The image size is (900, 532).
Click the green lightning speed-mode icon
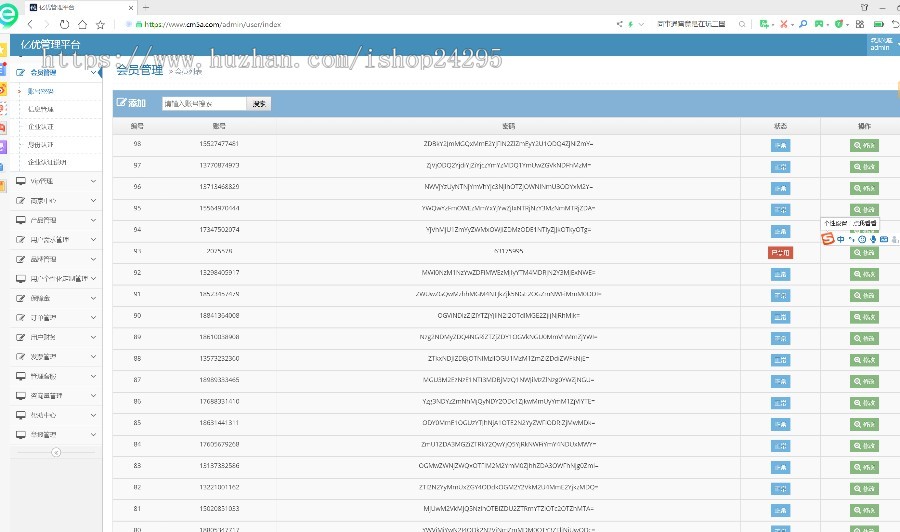[631, 24]
